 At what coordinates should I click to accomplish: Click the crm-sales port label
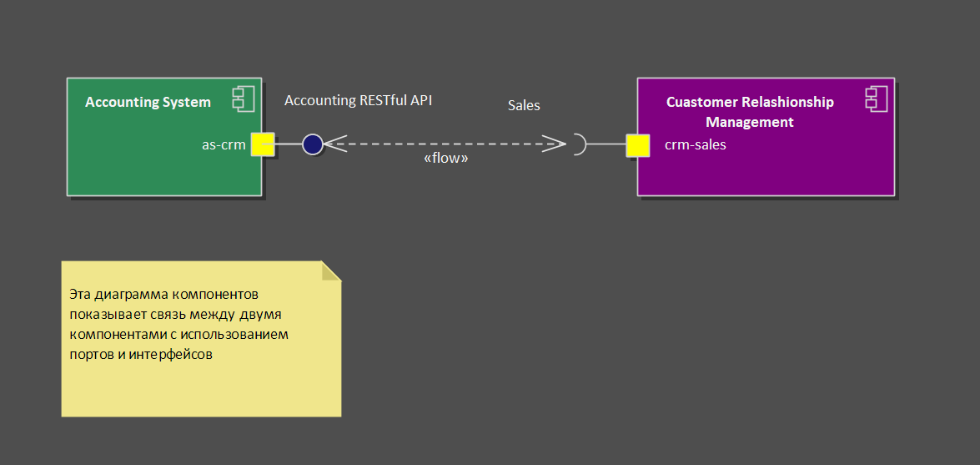click(695, 144)
